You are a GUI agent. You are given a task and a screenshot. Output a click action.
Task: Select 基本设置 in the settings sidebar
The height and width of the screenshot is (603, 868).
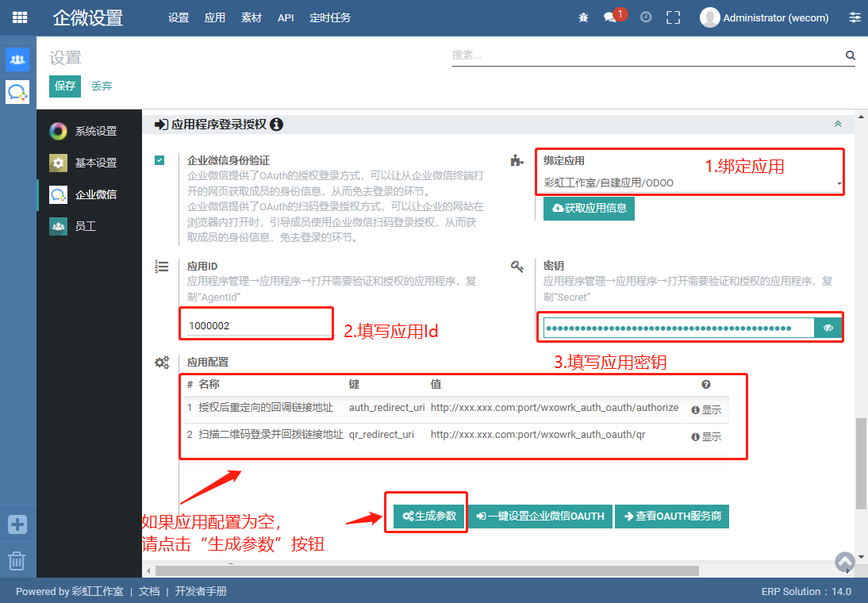(89, 163)
